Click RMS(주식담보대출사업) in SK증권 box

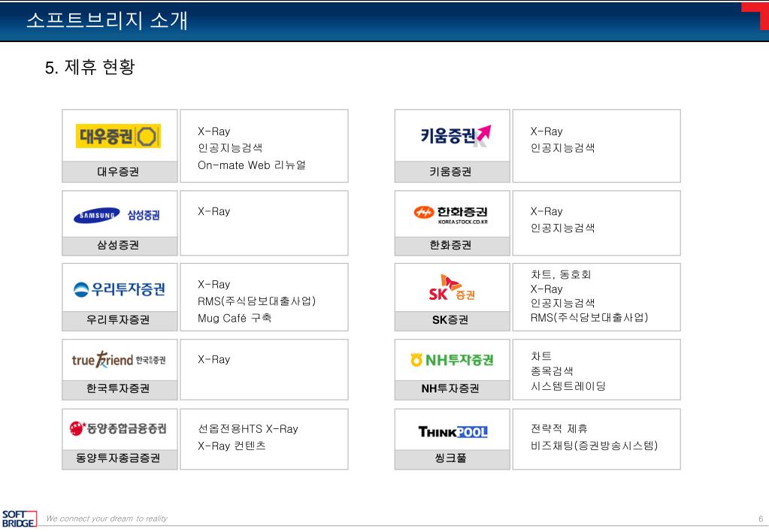click(589, 318)
